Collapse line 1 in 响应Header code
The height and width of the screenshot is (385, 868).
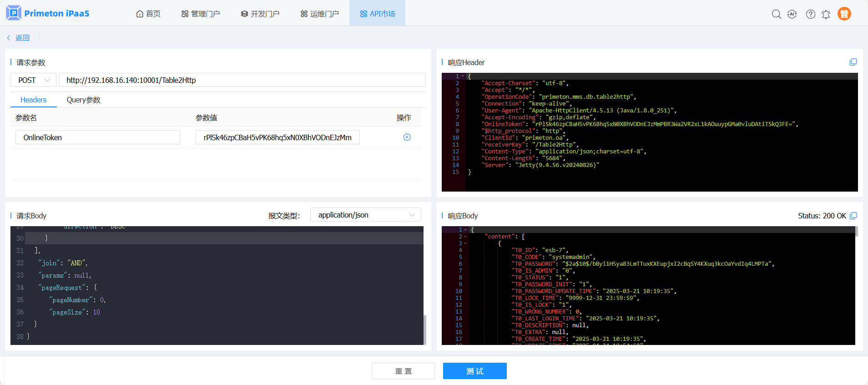click(x=463, y=76)
